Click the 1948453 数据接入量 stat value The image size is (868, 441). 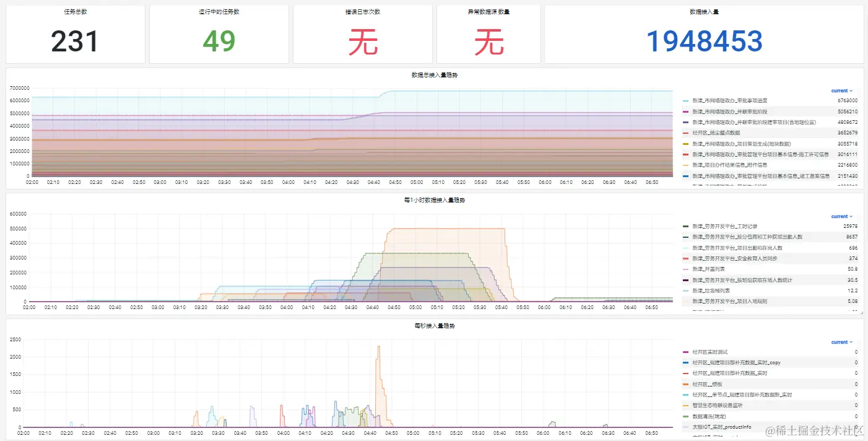click(x=703, y=41)
